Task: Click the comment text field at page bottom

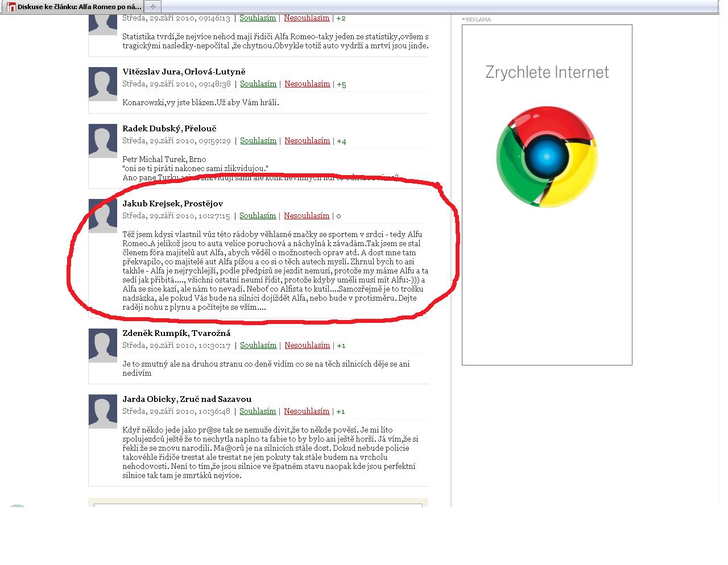Action: [258, 505]
